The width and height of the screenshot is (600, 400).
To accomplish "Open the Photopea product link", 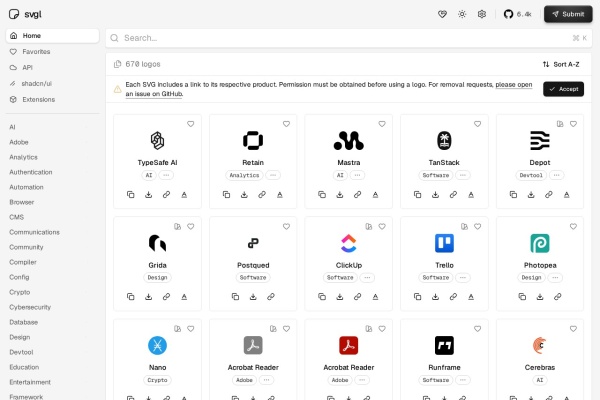I will pos(558,297).
